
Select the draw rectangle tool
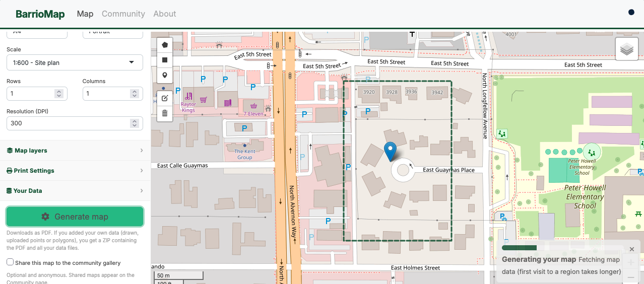[x=165, y=60]
